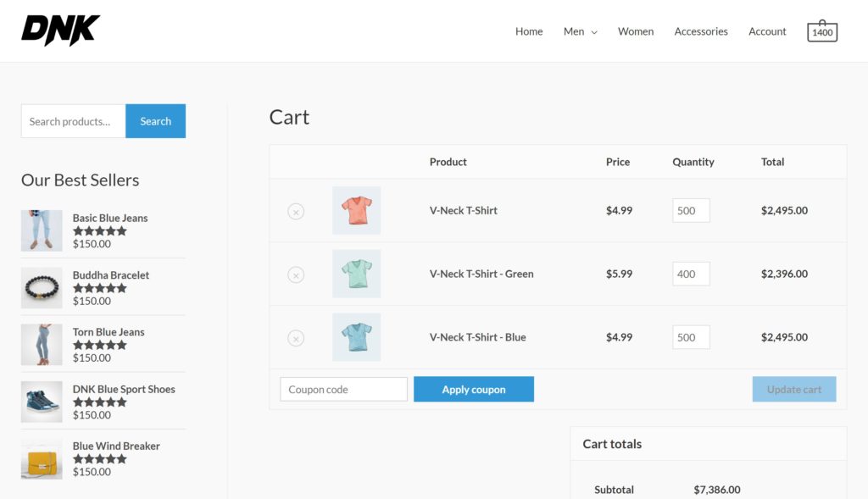Open the blue V-Neck T-Shirt thumbnail

[357, 337]
